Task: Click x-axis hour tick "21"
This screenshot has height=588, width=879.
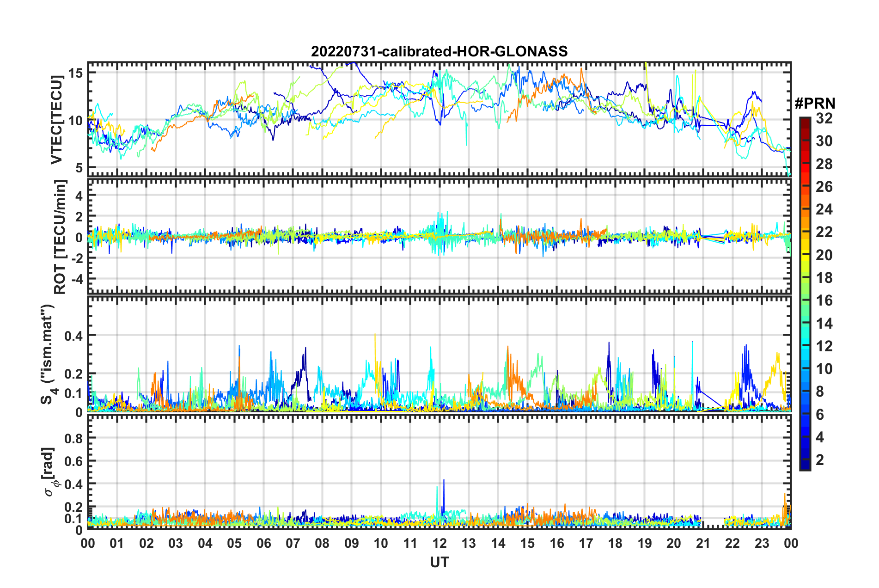Action: coord(703,543)
